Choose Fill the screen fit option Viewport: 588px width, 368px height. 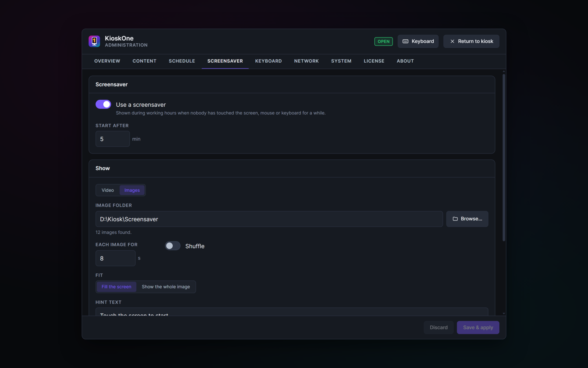116,287
